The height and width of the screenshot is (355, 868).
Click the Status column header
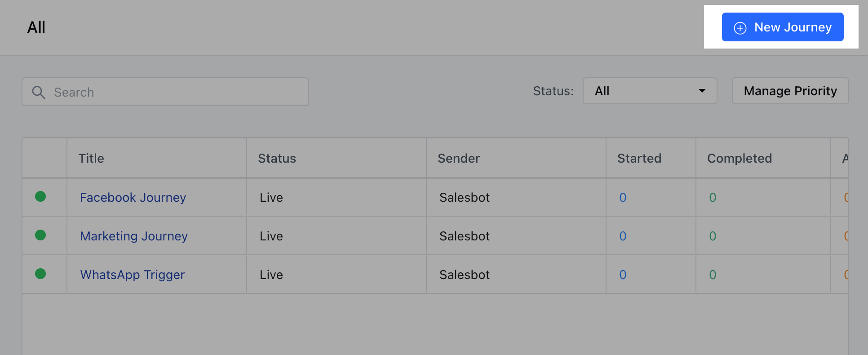click(x=277, y=158)
